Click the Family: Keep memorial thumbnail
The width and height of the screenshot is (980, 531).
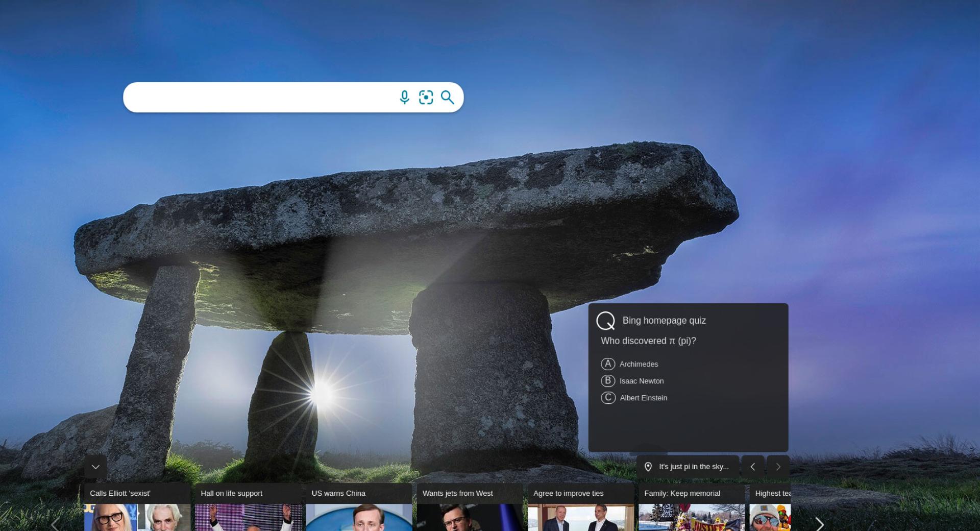(692, 517)
